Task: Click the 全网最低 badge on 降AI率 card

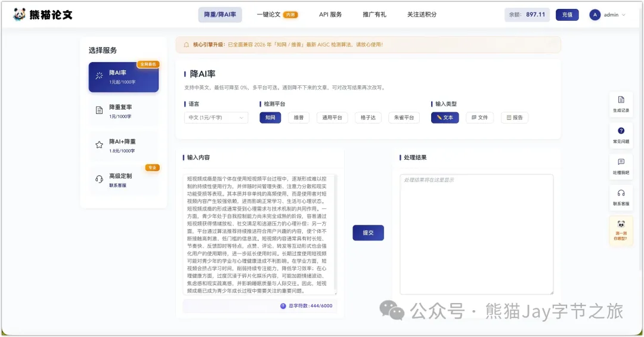Action: click(x=148, y=64)
